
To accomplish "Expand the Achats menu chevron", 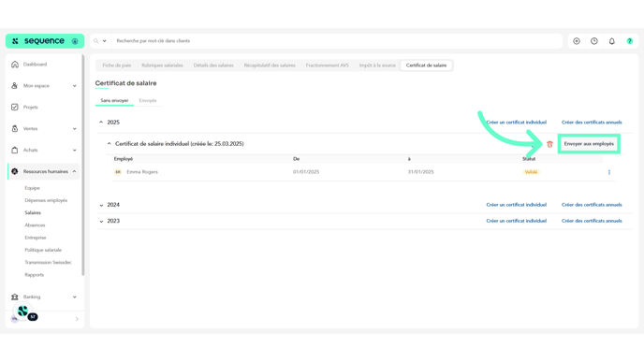I will (74, 150).
